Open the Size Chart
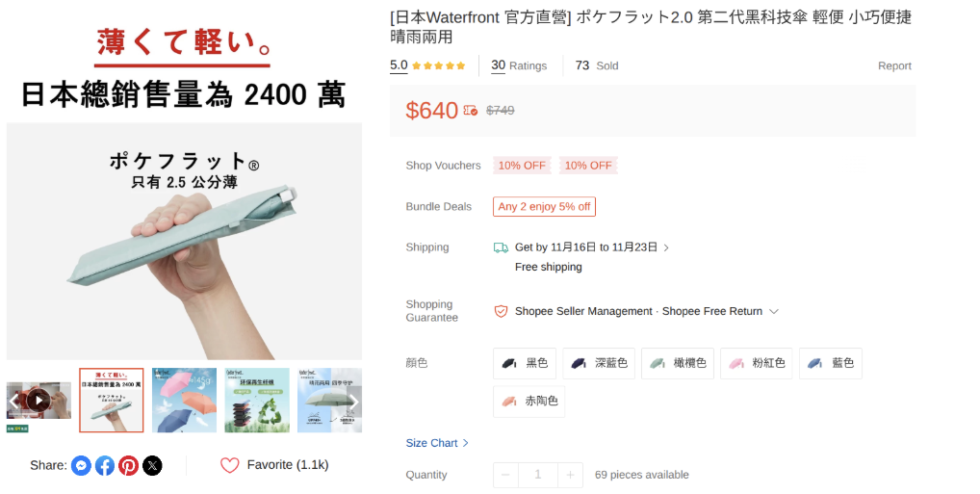Screen dimensions: 980x494 437,443
